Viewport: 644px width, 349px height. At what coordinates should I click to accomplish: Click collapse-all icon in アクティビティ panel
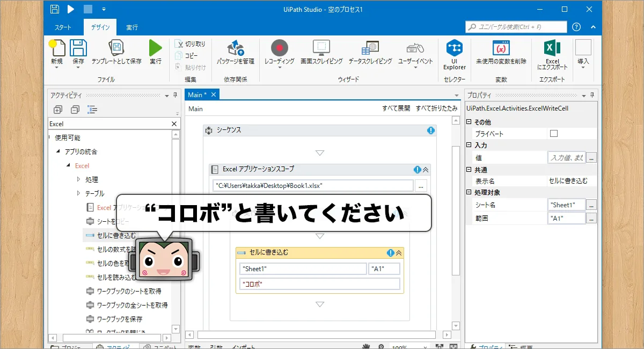point(75,110)
